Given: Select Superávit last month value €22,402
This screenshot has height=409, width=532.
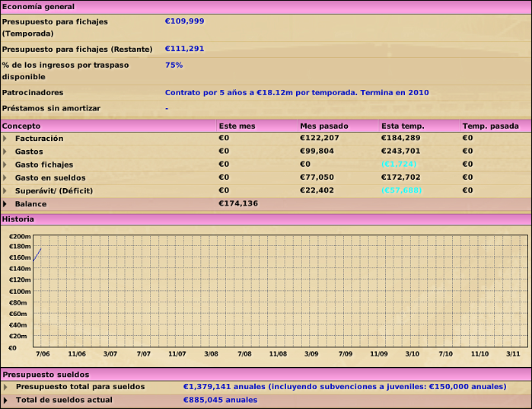Looking at the screenshot, I should point(317,190).
